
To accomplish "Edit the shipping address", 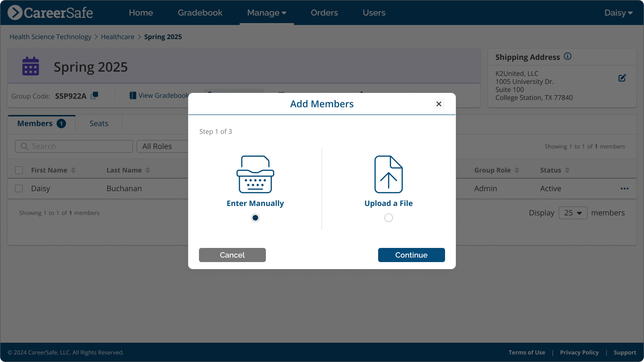I will tap(622, 78).
